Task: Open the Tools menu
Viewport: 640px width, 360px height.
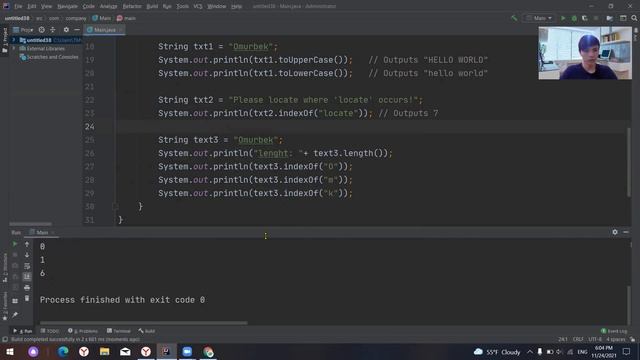Action: 182,6
